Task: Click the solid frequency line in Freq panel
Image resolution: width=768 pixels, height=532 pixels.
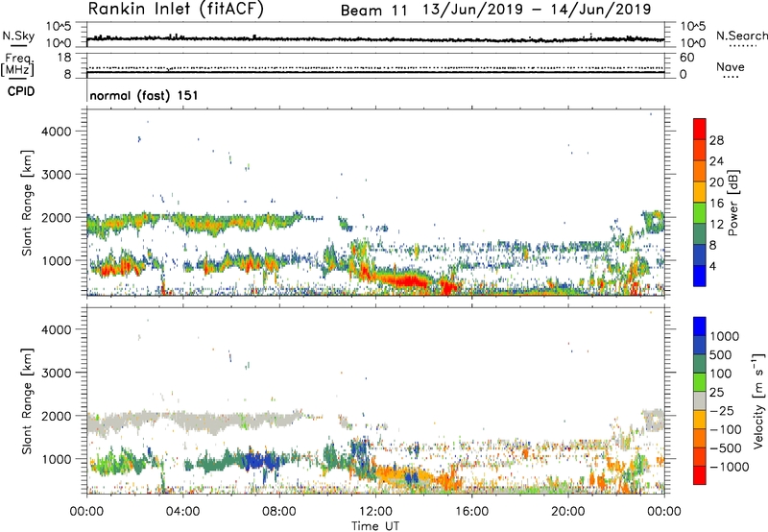Action: click(375, 72)
